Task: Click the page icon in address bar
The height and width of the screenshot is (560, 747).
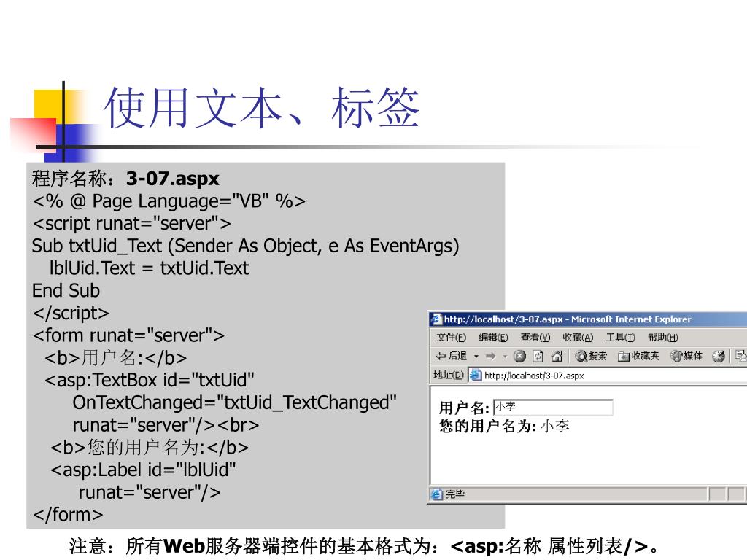Action: click(x=476, y=376)
